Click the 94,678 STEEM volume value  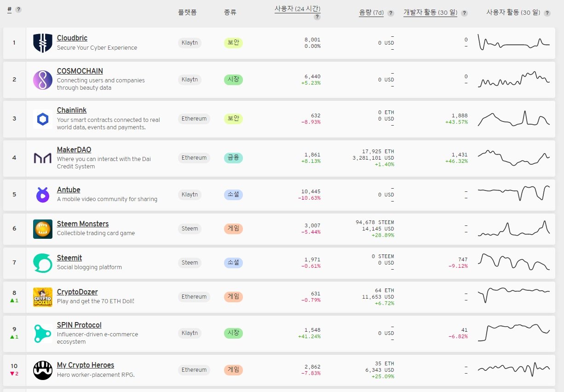point(375,222)
